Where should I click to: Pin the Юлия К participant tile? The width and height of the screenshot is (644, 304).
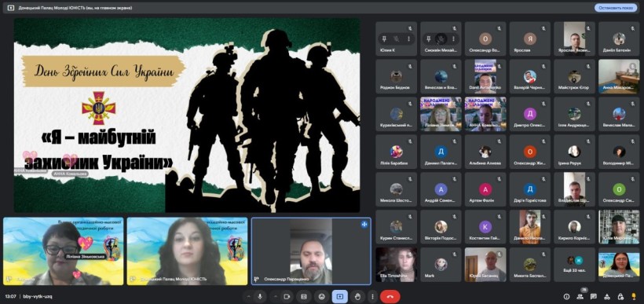[383, 38]
